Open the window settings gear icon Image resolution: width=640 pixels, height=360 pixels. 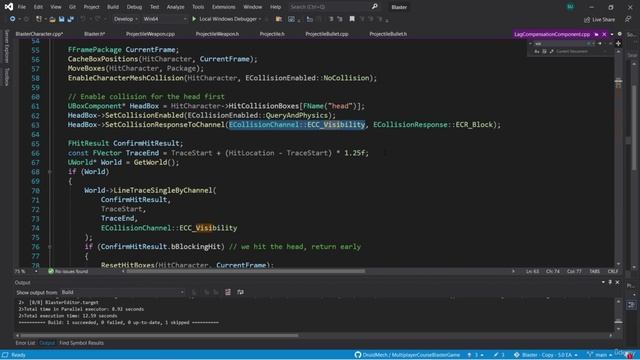tap(620, 34)
